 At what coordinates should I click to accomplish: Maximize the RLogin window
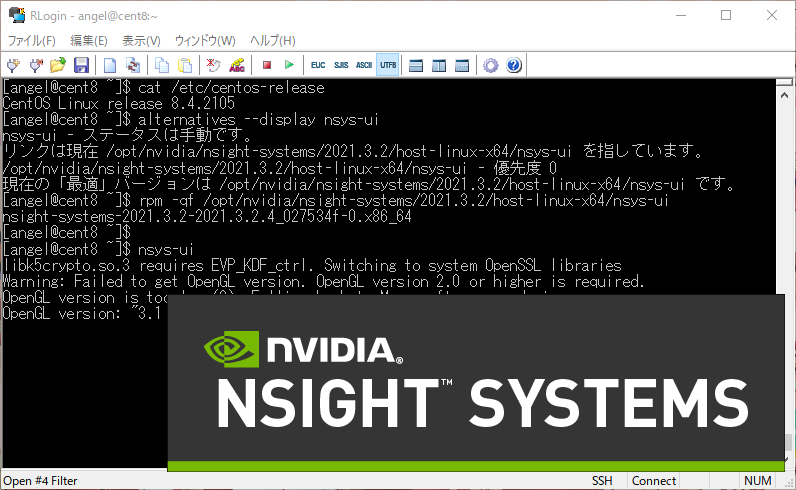tap(726, 15)
